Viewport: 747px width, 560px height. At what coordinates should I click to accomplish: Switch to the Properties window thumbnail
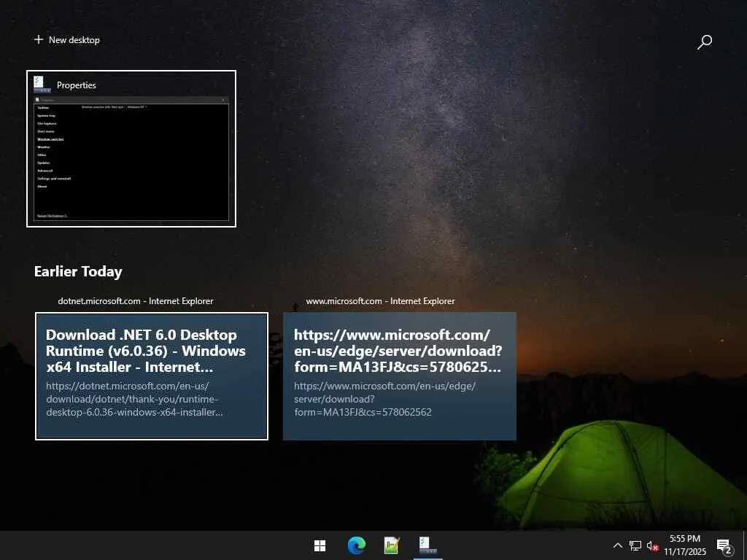131,149
